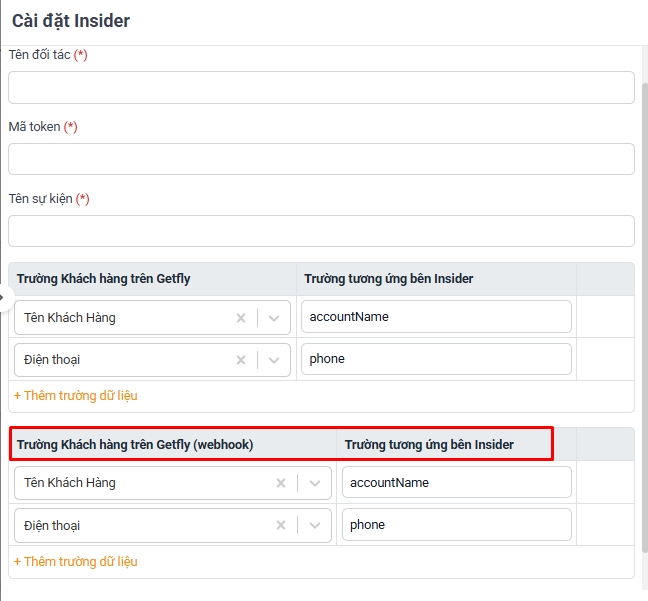This screenshot has width=648, height=601.
Task: Focus the Mã token input field
Action: [321, 159]
